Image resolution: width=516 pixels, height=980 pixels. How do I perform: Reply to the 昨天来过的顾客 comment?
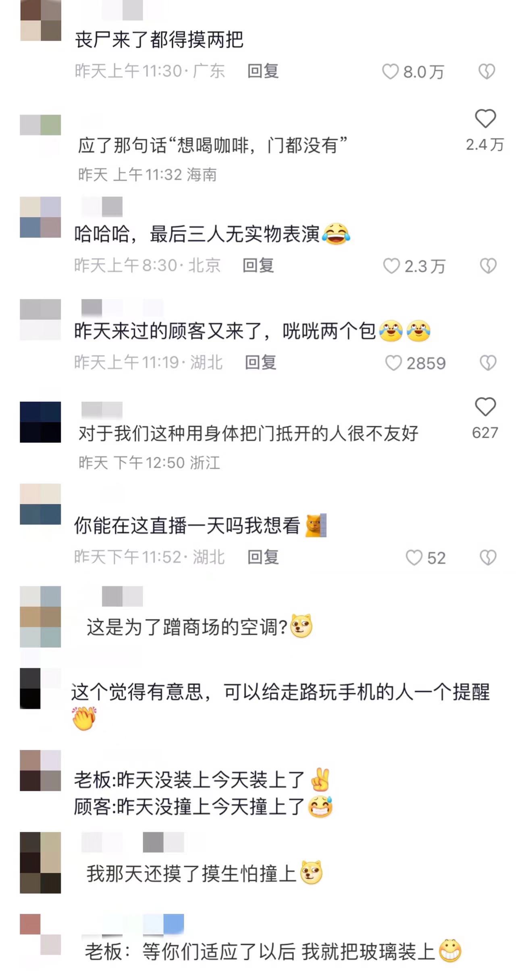click(x=260, y=362)
